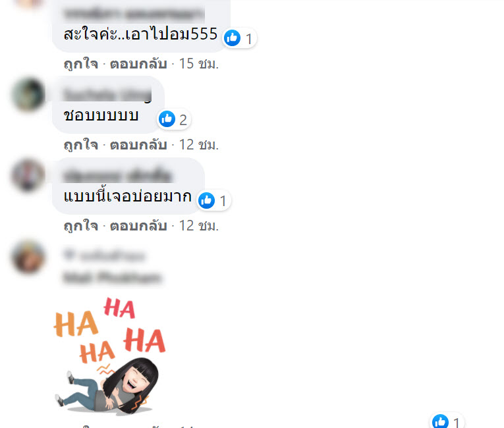The height and width of the screenshot is (428, 504).
Task: Click the blurred author name above แบบนี้เจอบ่อยมาก
Action: coord(118,176)
